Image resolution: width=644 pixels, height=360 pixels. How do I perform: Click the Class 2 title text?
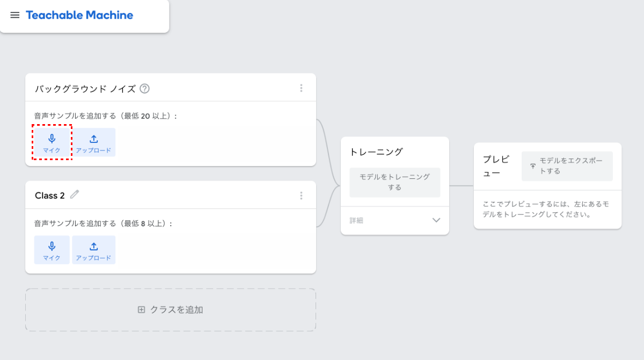point(49,195)
